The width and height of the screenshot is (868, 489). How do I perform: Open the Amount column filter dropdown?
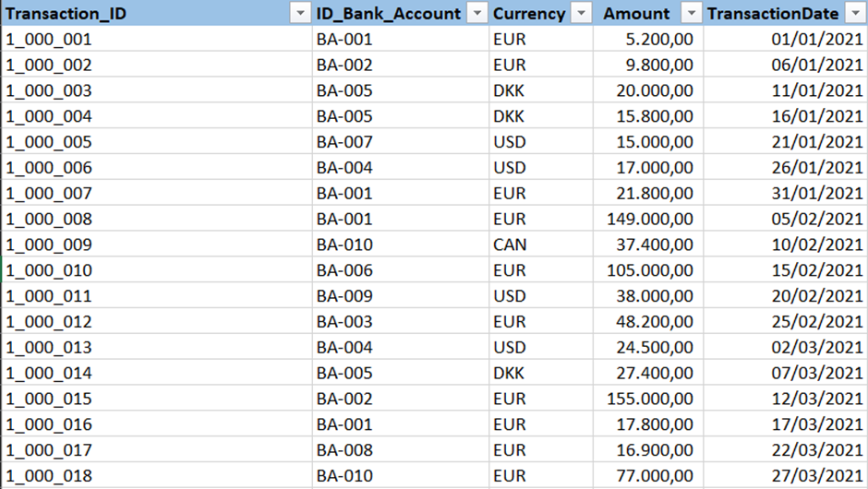(692, 13)
